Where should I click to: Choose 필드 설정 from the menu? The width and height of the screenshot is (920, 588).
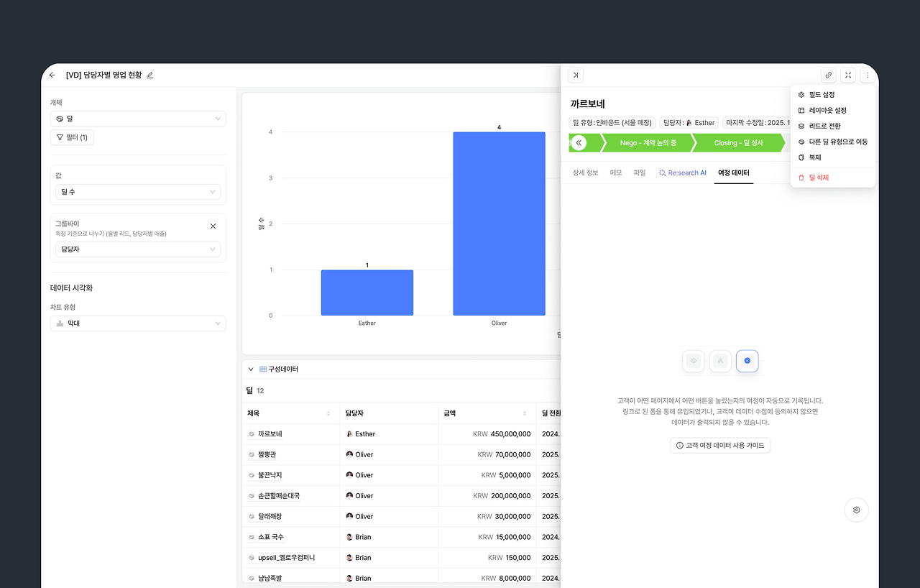tap(833, 95)
